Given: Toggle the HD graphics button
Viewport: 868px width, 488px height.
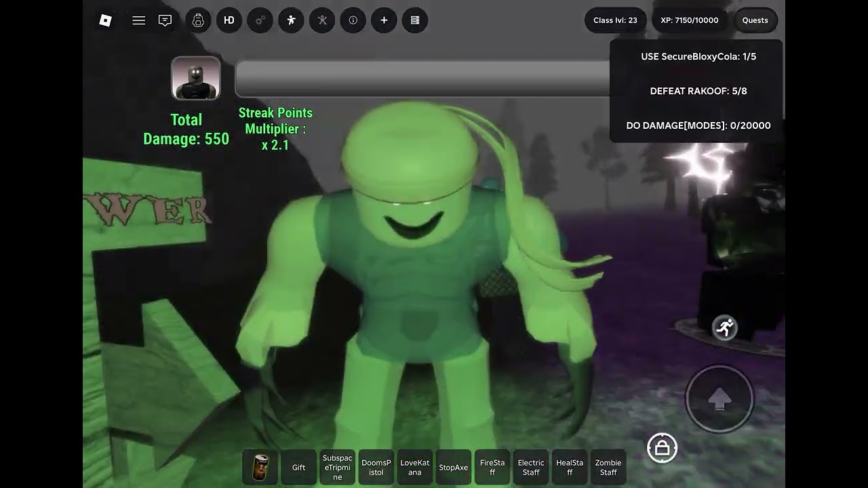Looking at the screenshot, I should pos(229,20).
